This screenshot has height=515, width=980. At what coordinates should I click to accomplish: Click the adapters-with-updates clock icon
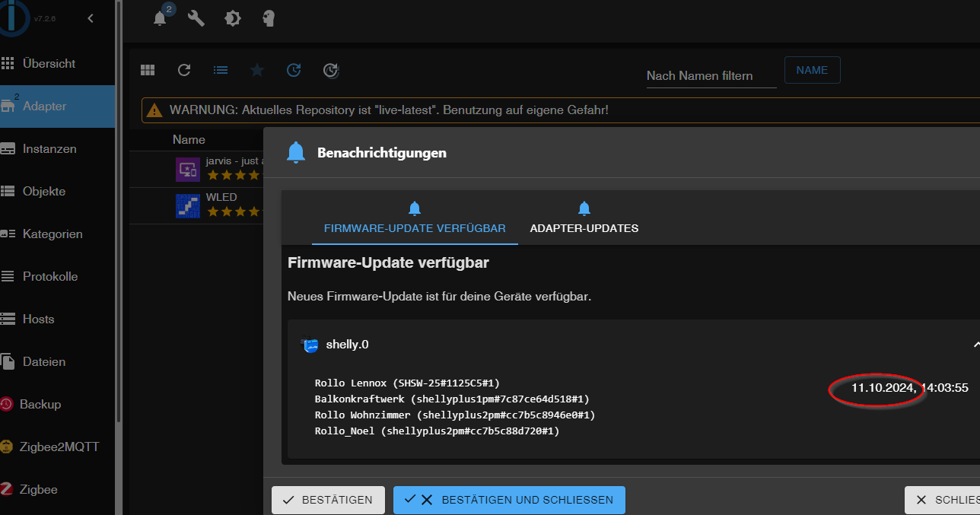294,70
